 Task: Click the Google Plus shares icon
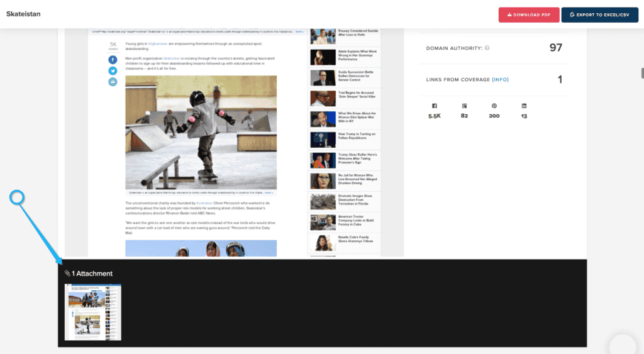click(464, 106)
